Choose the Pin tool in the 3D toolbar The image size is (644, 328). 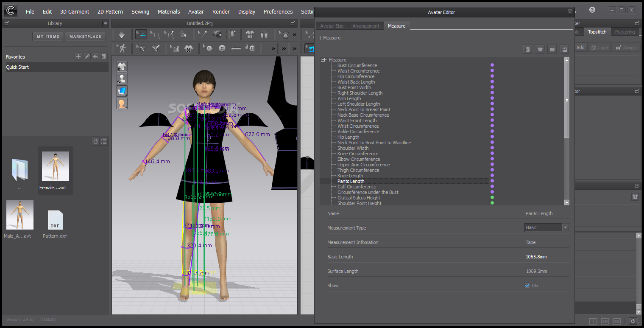click(202, 35)
